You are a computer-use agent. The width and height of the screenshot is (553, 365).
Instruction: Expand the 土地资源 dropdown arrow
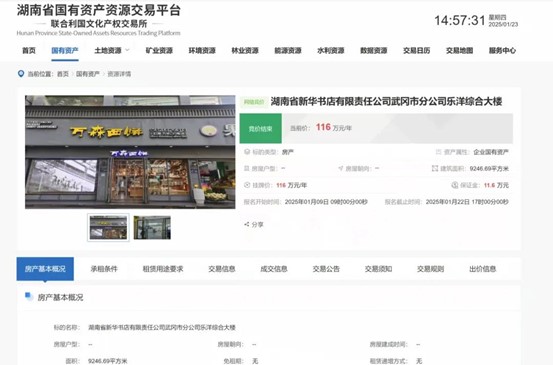pos(128,50)
